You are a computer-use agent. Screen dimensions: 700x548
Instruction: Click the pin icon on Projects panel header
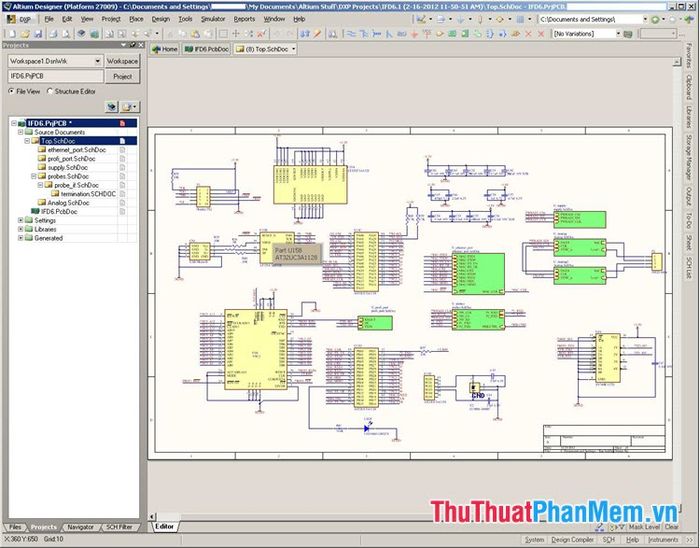[133, 45]
